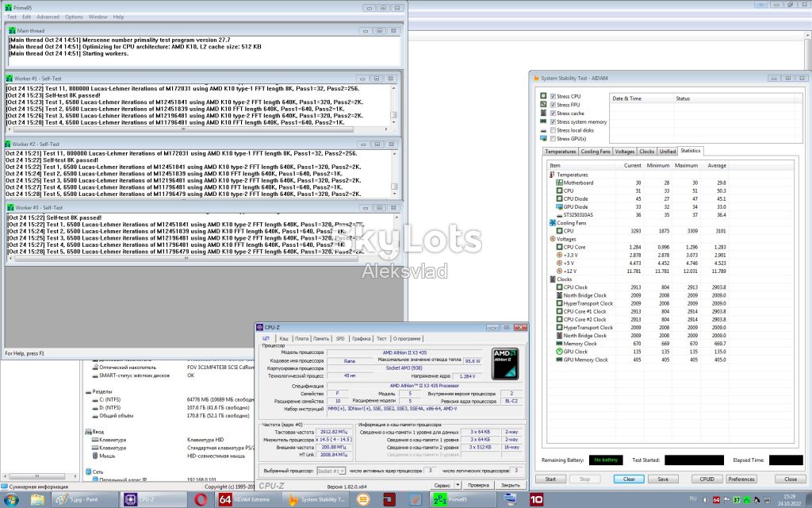
Task: Click the Stress system memory RAM icon
Action: (x=543, y=121)
